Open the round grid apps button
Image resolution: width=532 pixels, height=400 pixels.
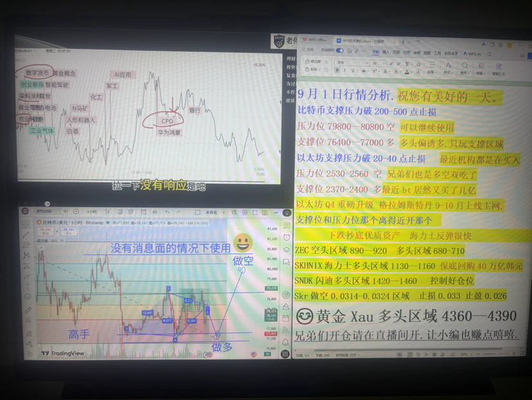tap(285, 354)
